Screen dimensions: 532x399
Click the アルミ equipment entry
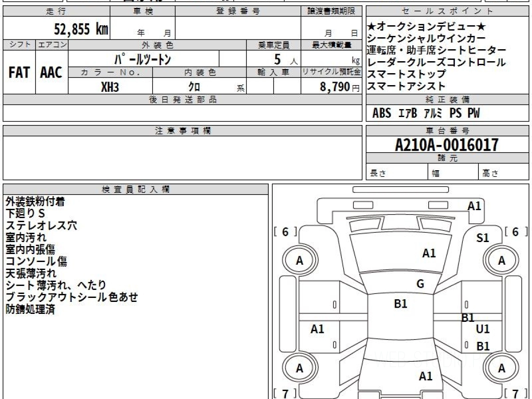[433, 113]
